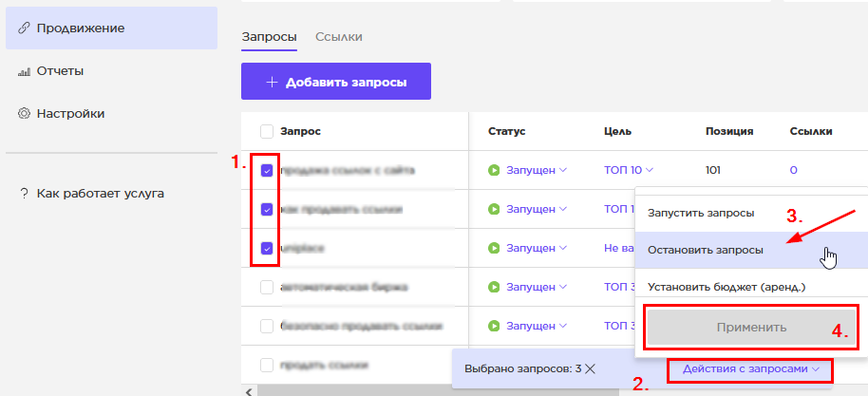
Task: Open the Запущен status dropdown for «автоматическая биржа»
Action: tap(537, 288)
